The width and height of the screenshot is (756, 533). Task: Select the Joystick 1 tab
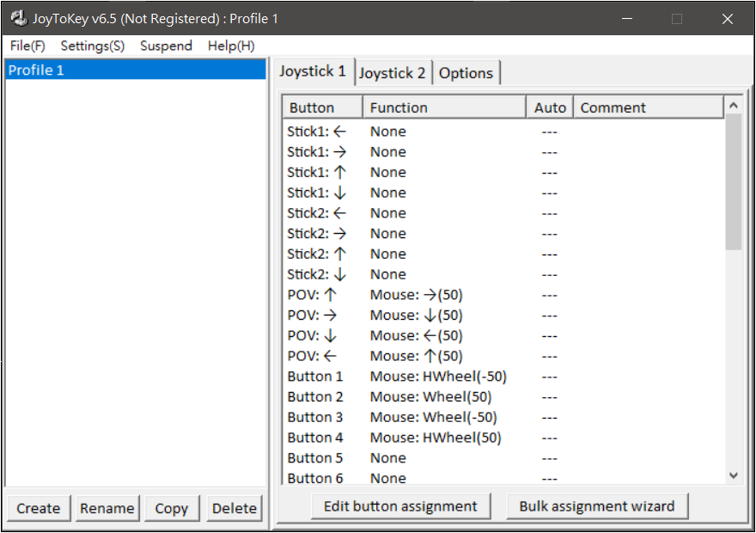point(313,71)
